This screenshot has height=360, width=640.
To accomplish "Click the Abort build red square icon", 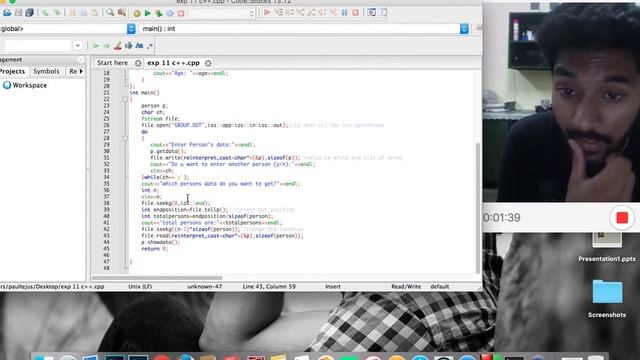I will 181,13.
